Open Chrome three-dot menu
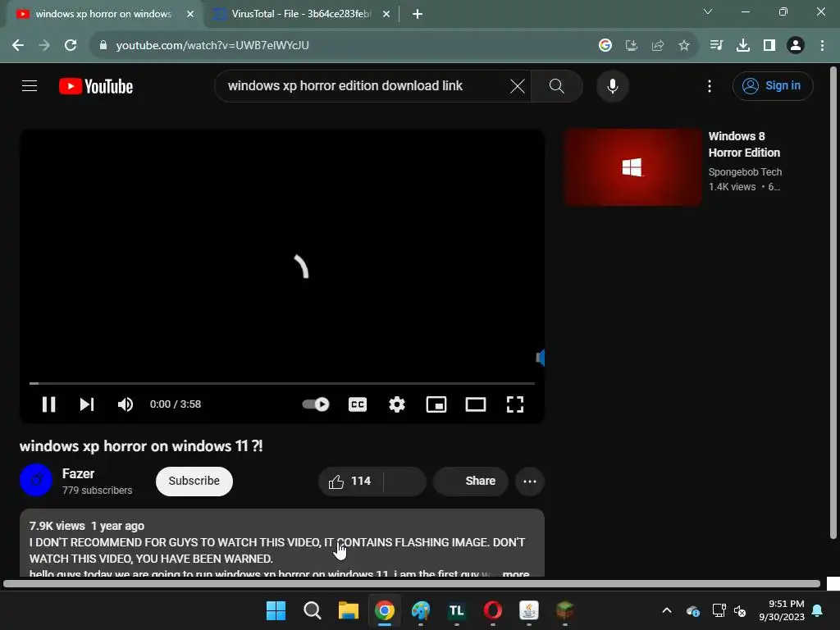The height and width of the screenshot is (630, 840). click(822, 45)
